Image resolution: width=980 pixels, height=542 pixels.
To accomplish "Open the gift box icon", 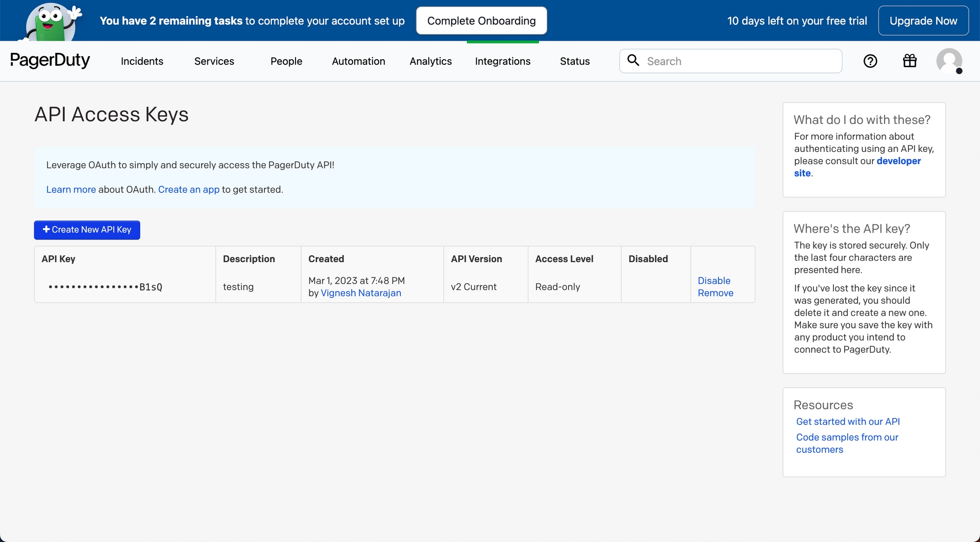I will [x=910, y=61].
